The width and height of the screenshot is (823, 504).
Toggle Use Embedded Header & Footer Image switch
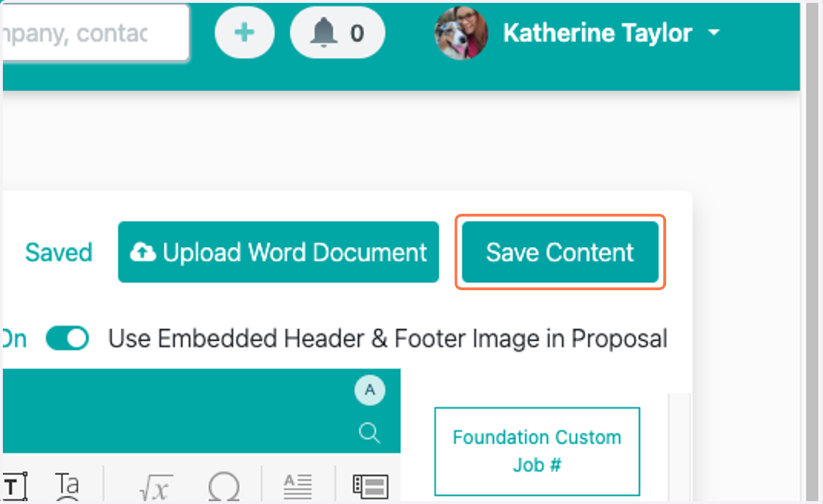point(67,339)
